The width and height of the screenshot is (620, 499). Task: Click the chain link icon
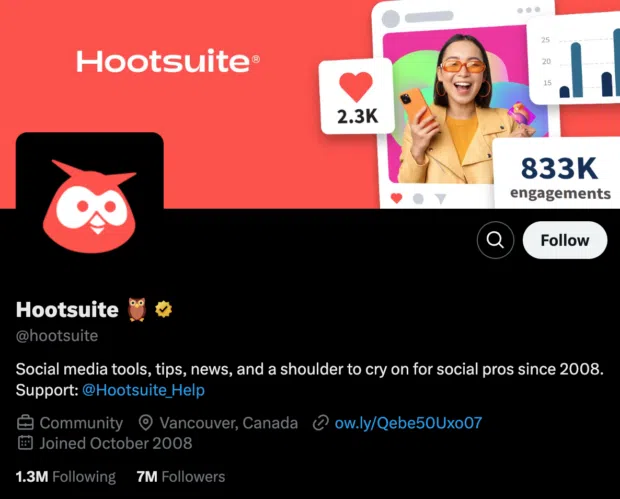pyautogui.click(x=321, y=423)
